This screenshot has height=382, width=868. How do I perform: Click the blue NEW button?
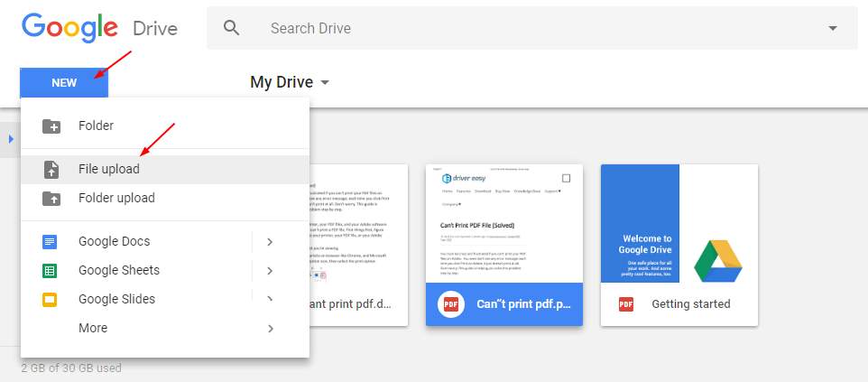pyautogui.click(x=64, y=82)
